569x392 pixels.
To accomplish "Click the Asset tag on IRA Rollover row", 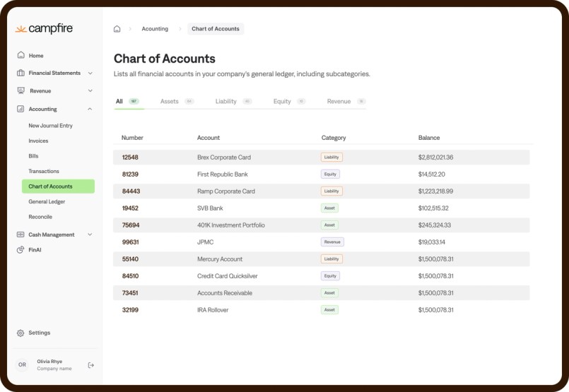I will 329,310.
